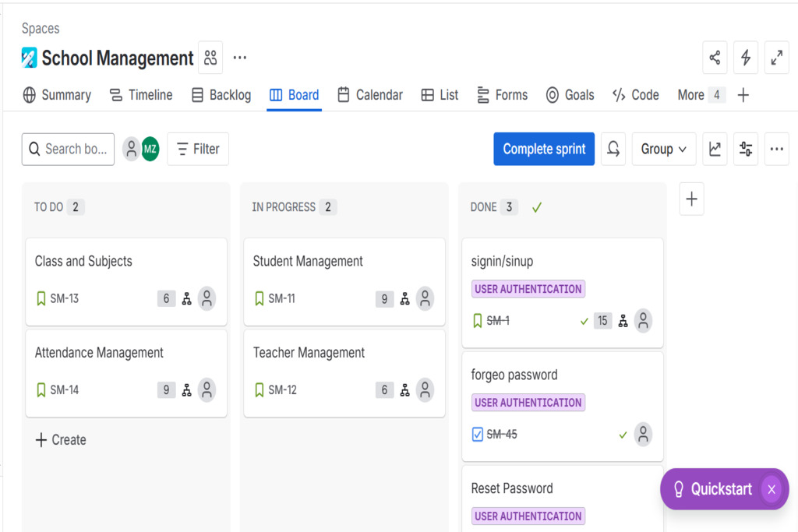Open the Filter options menu
798x532 pixels.
(x=198, y=149)
